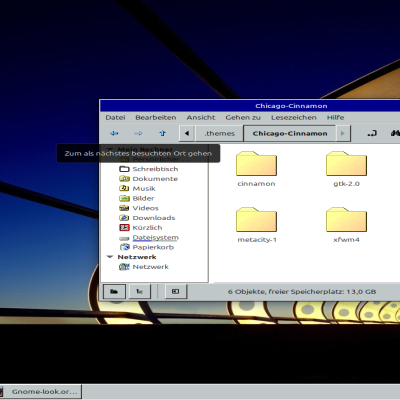Open the Hilfe menu
Screen dimensions: 400x400
tap(335, 117)
